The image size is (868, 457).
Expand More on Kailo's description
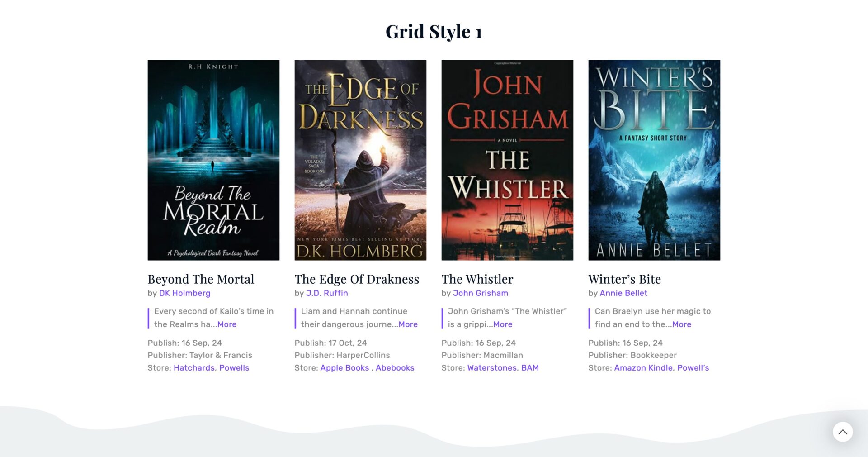[x=227, y=324]
